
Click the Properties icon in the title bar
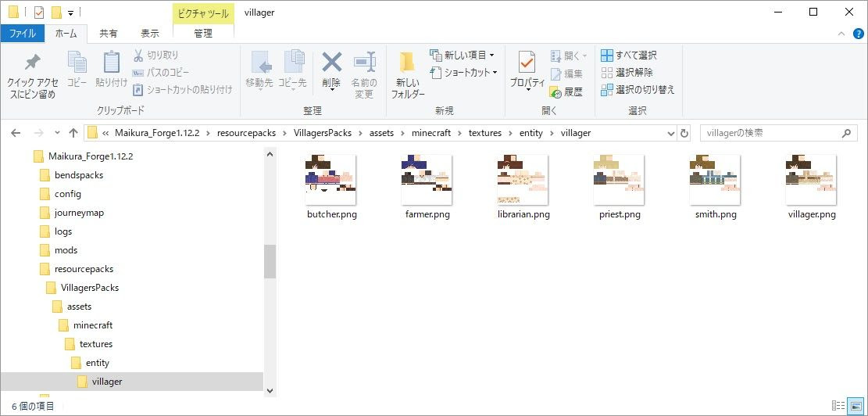[x=39, y=13]
